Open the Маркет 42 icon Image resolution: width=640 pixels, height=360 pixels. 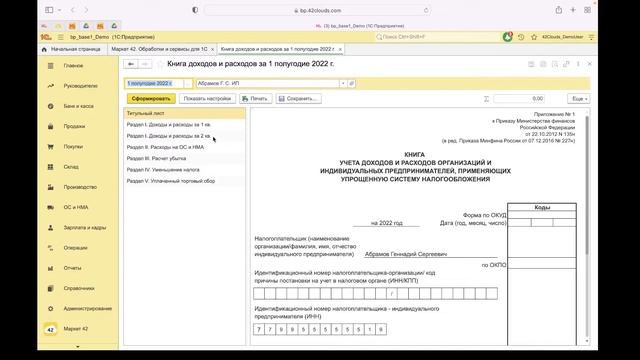51,329
